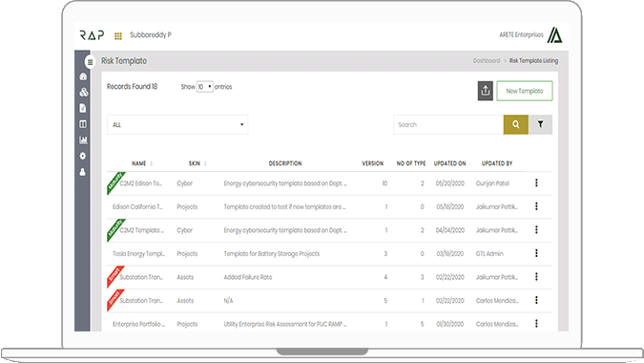Open actions menu for C2M2 Edison row

536,183
